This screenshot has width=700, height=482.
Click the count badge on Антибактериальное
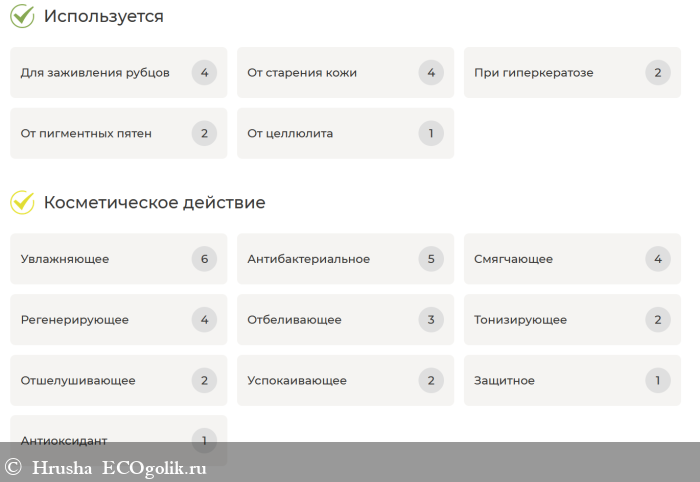point(431,259)
